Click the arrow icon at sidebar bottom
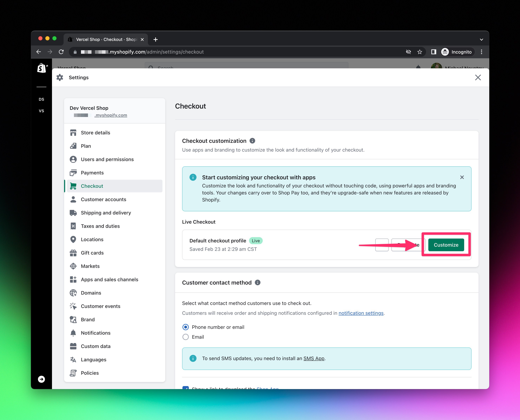The image size is (520, 420). [41, 379]
